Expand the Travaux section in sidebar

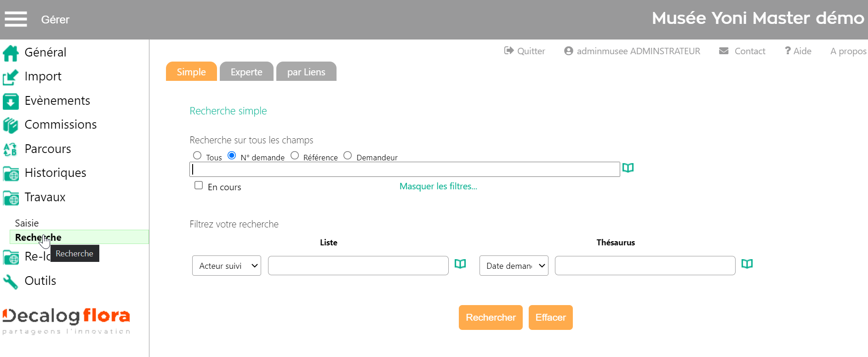tap(45, 198)
